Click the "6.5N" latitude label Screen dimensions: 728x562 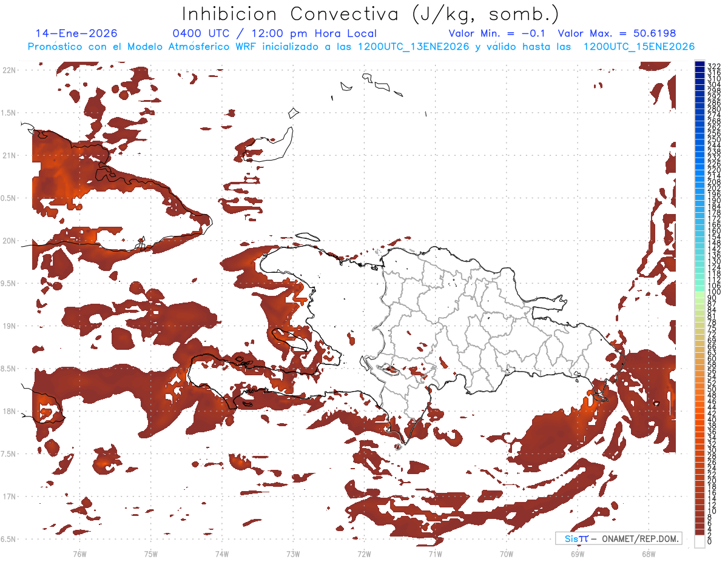[8, 539]
